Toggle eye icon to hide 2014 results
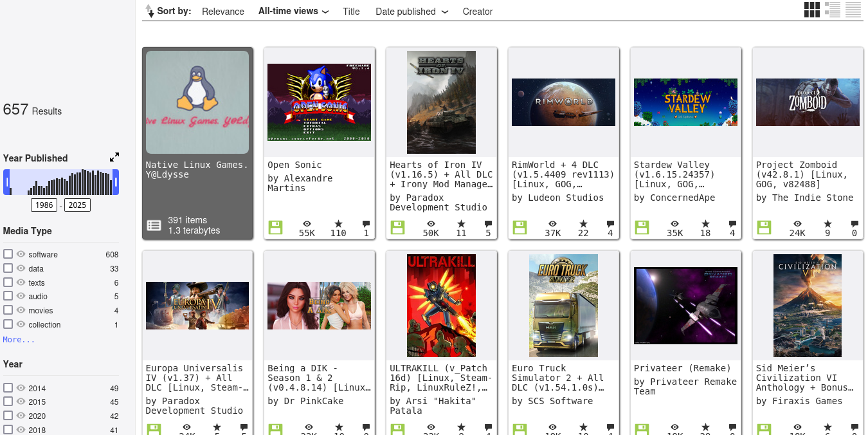 pyautogui.click(x=21, y=388)
